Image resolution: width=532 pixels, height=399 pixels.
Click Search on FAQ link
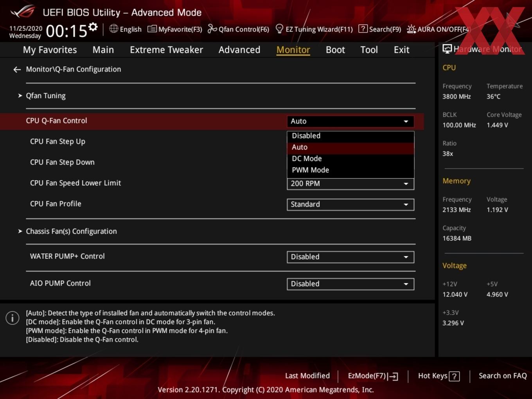pos(503,376)
